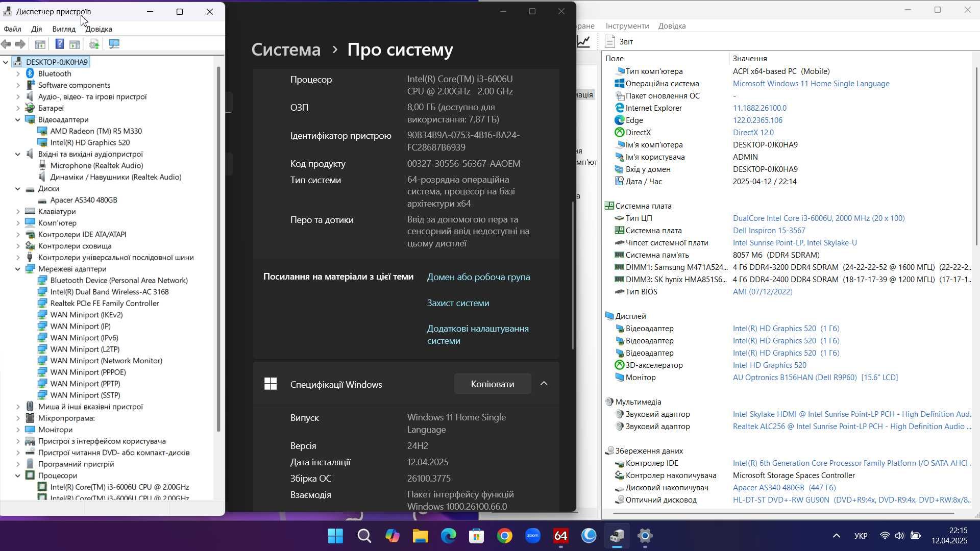Screen dimensions: 980x551
Task: Open the Інструменти menu in AIDA64
Action: point(627,26)
